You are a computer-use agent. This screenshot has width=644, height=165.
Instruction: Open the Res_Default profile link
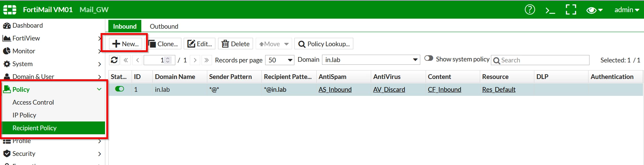coord(499,89)
